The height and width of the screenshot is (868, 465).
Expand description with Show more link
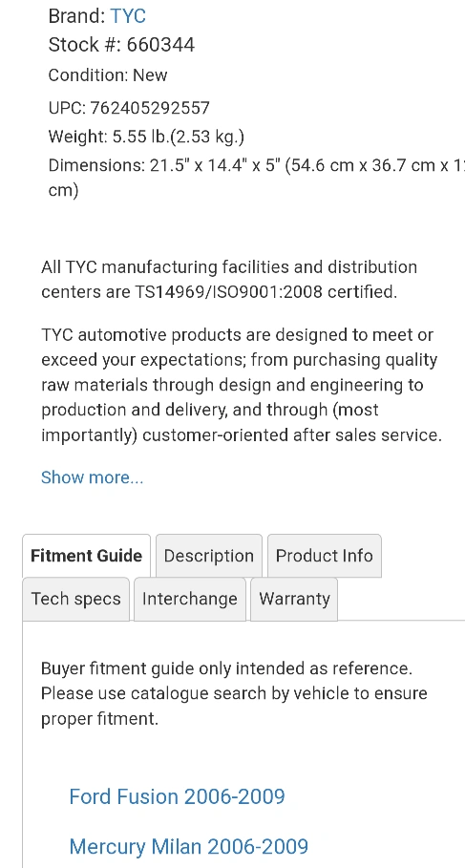(x=92, y=477)
